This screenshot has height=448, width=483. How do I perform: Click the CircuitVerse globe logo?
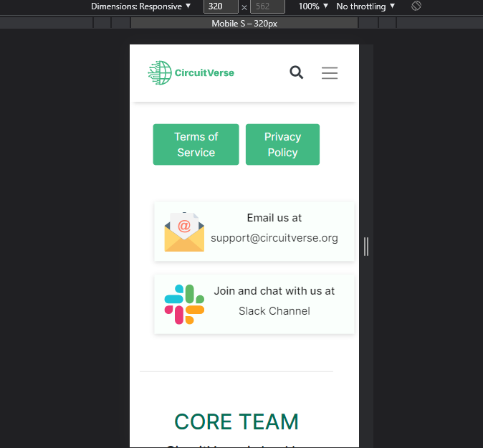pyautogui.click(x=160, y=72)
